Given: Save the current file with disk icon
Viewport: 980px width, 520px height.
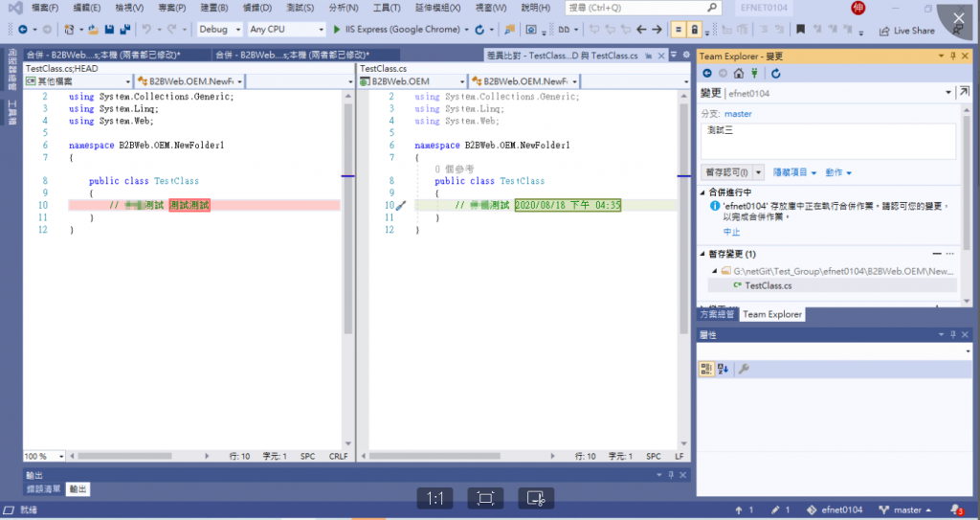Looking at the screenshot, I should click(x=109, y=30).
